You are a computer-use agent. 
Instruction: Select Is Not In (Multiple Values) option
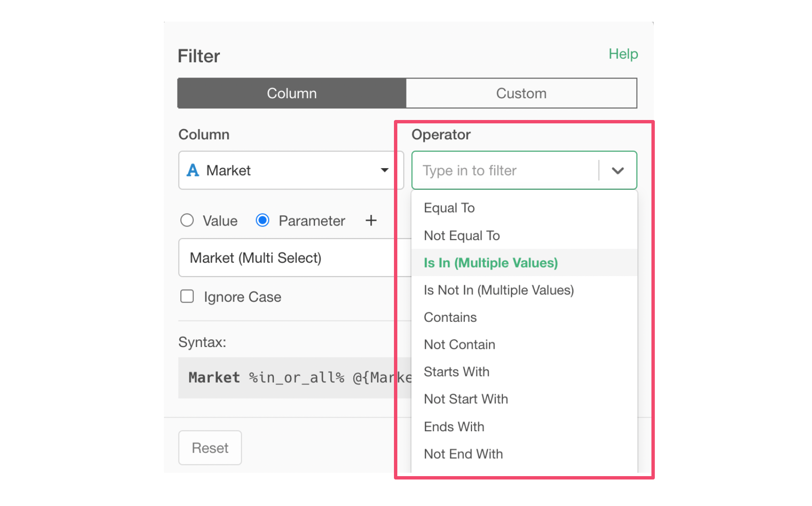[499, 291]
